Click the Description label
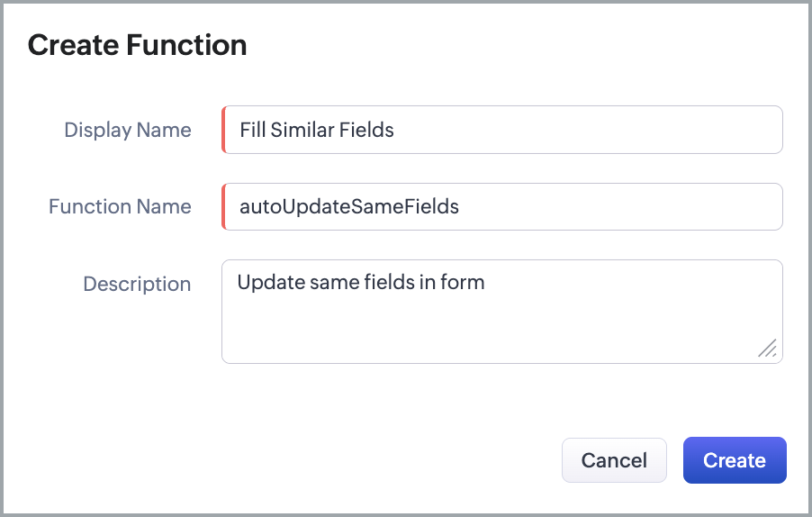 pos(137,284)
